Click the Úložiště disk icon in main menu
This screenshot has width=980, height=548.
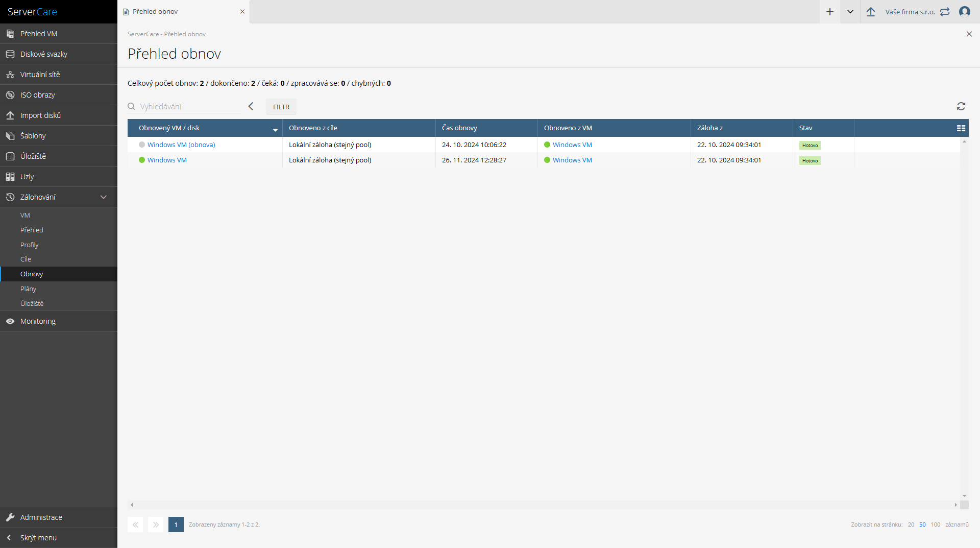click(x=10, y=156)
